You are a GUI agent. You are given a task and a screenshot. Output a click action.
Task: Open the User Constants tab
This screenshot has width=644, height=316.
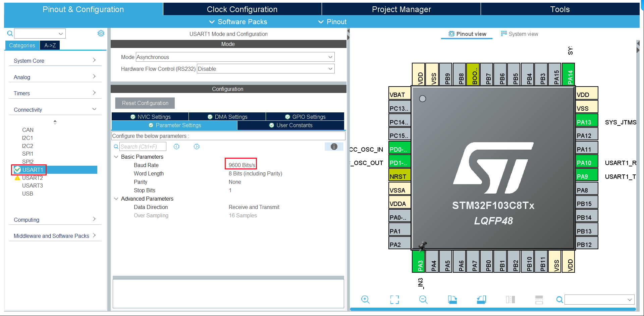(x=291, y=125)
